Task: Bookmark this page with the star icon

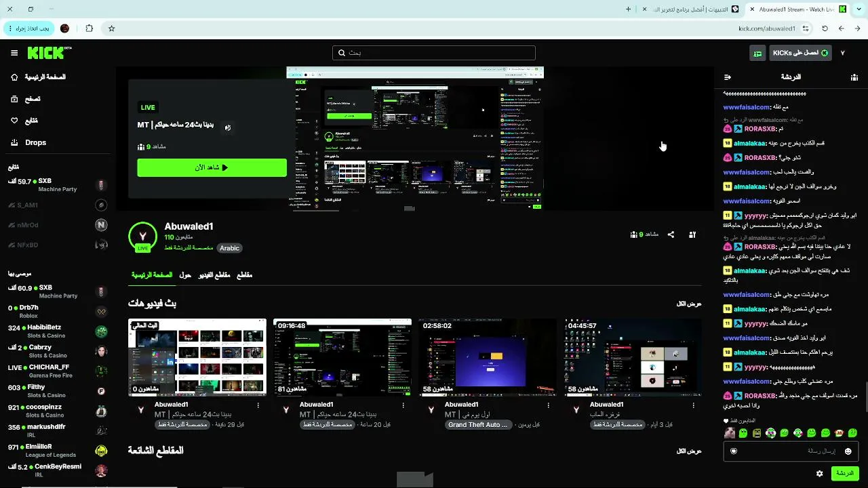Action: [x=112, y=28]
